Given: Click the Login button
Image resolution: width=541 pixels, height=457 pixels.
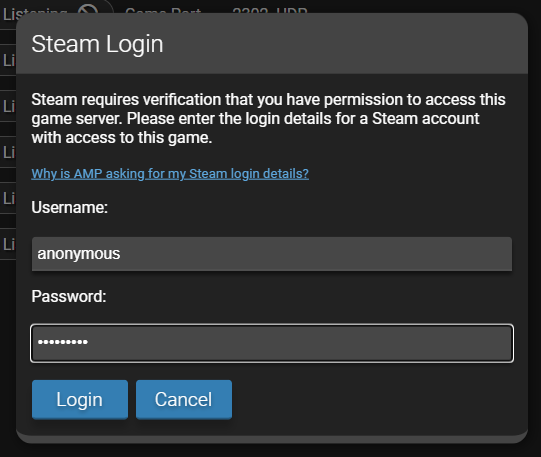Looking at the screenshot, I should (80, 399).
